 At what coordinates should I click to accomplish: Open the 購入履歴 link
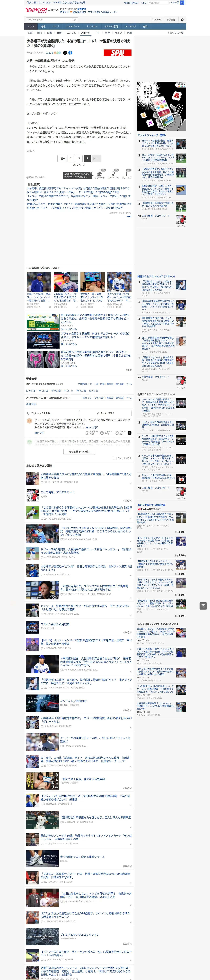[171, 20]
